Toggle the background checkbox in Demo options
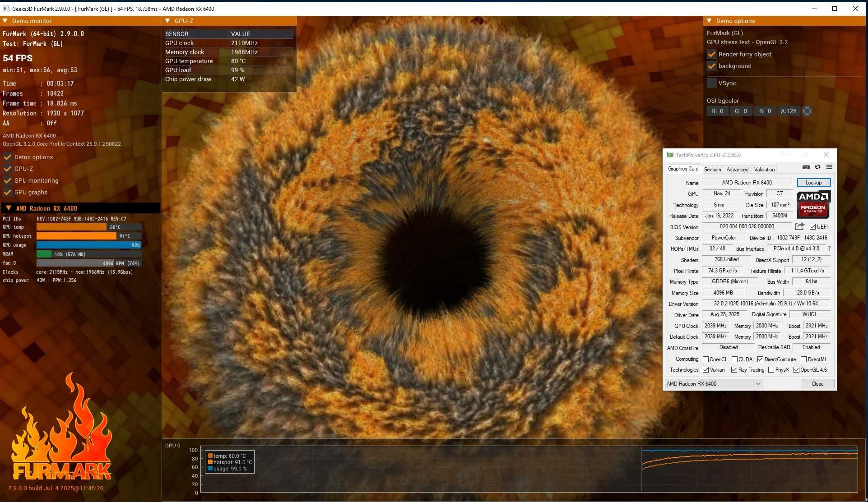 (712, 66)
